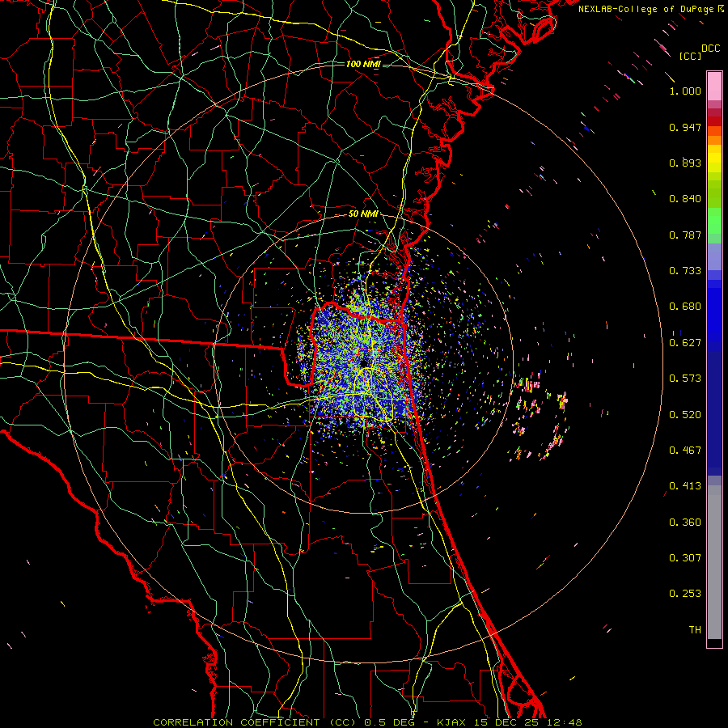Select the 0.627 legend value
728x728 pixels.
(685, 343)
